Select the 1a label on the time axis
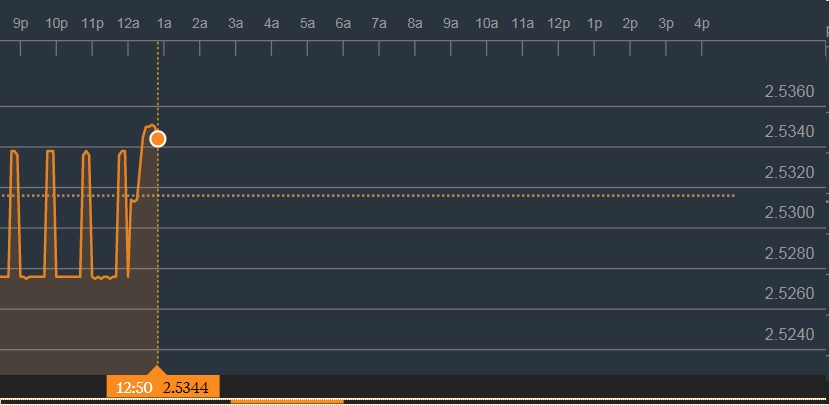This screenshot has width=829, height=406. (x=164, y=22)
